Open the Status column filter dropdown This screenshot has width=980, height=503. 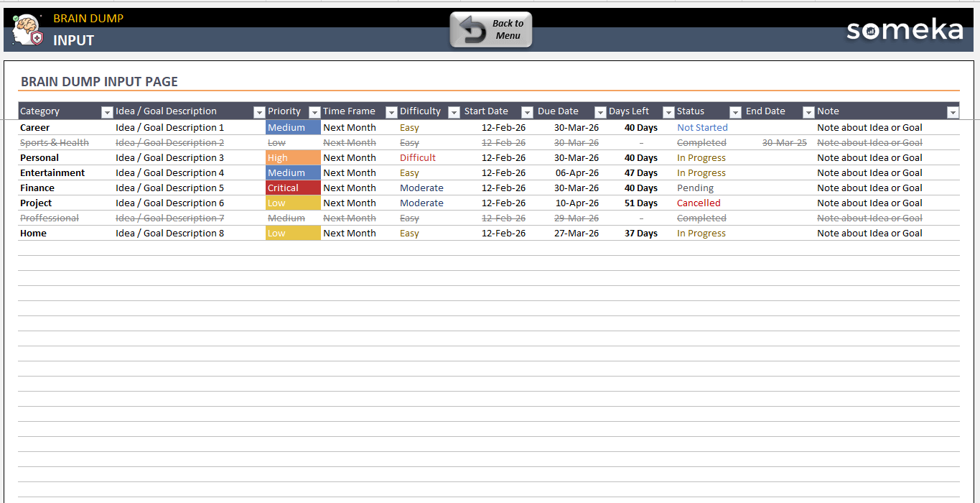coord(735,112)
